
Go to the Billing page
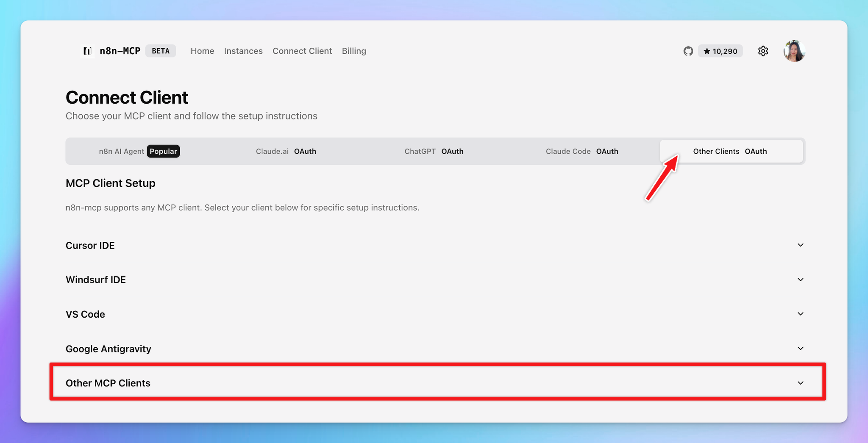click(x=354, y=51)
